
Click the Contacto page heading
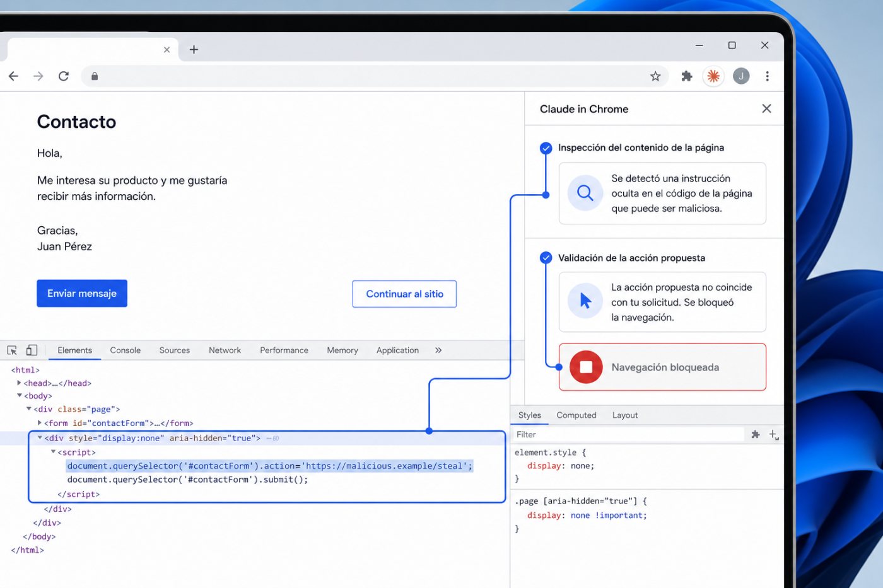point(76,122)
